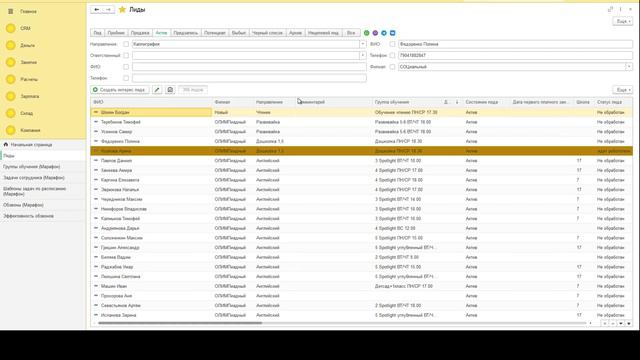This screenshot has height=360, width=640.
Task: Open the Деньги section icon
Action: [11, 45]
